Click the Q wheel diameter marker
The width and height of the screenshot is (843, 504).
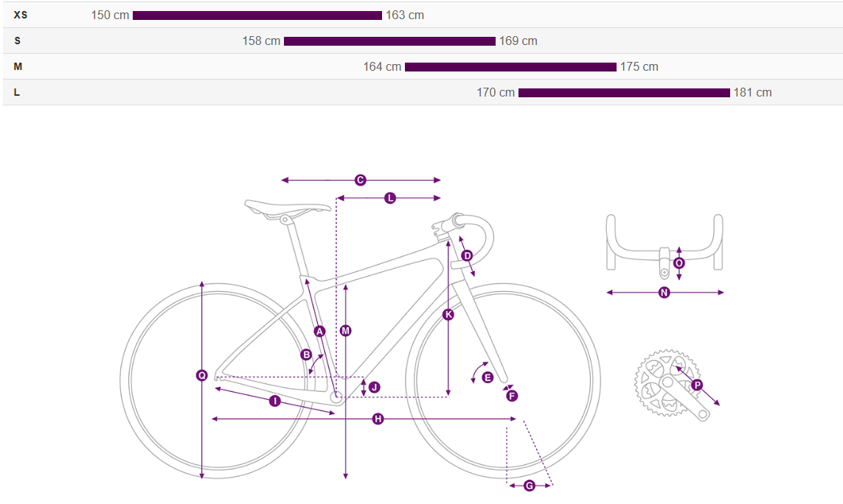tap(201, 376)
